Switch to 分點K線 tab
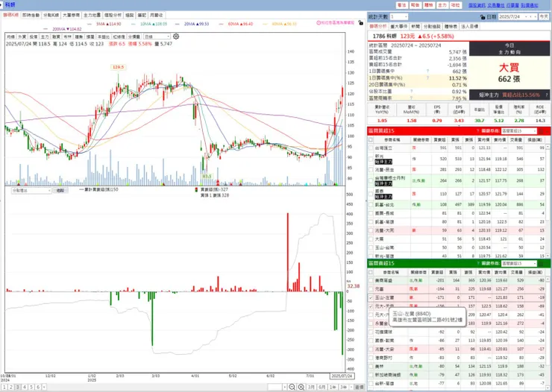The width and height of the screenshot is (552, 392). coord(51,16)
